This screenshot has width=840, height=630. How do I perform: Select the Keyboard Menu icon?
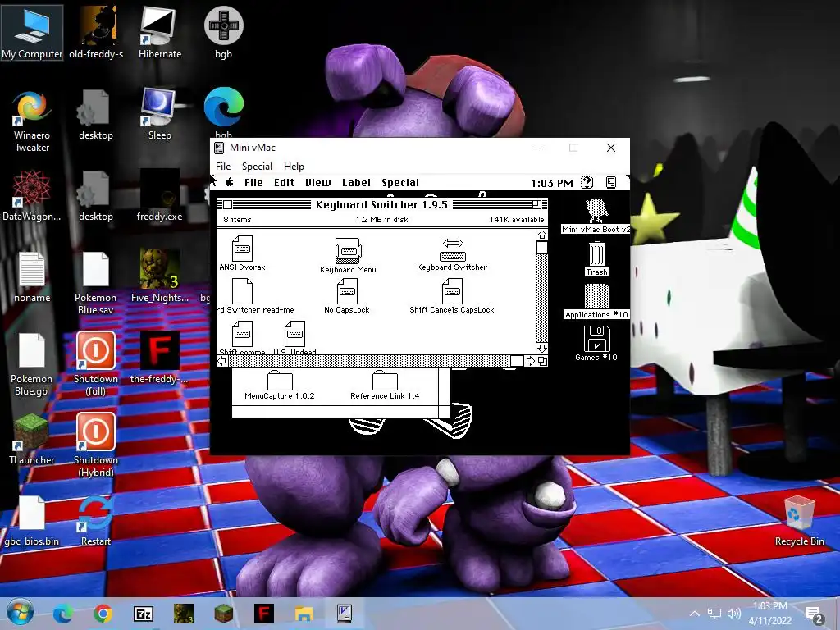click(348, 250)
